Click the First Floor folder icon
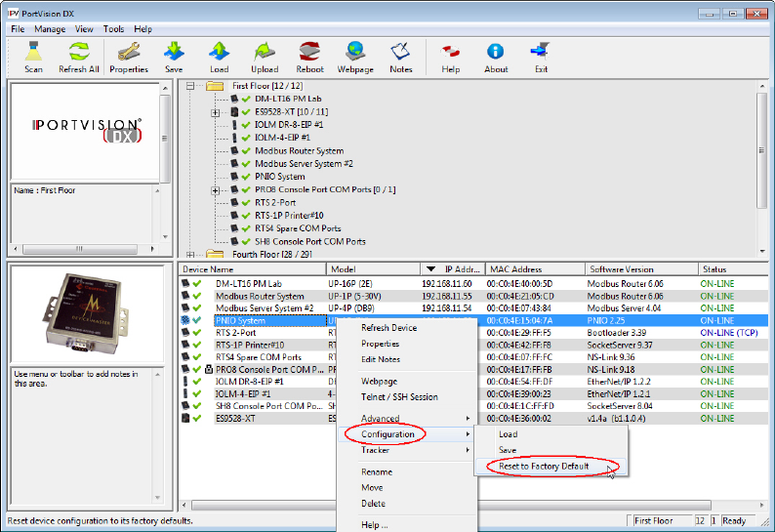The height and width of the screenshot is (532, 775). (x=215, y=86)
